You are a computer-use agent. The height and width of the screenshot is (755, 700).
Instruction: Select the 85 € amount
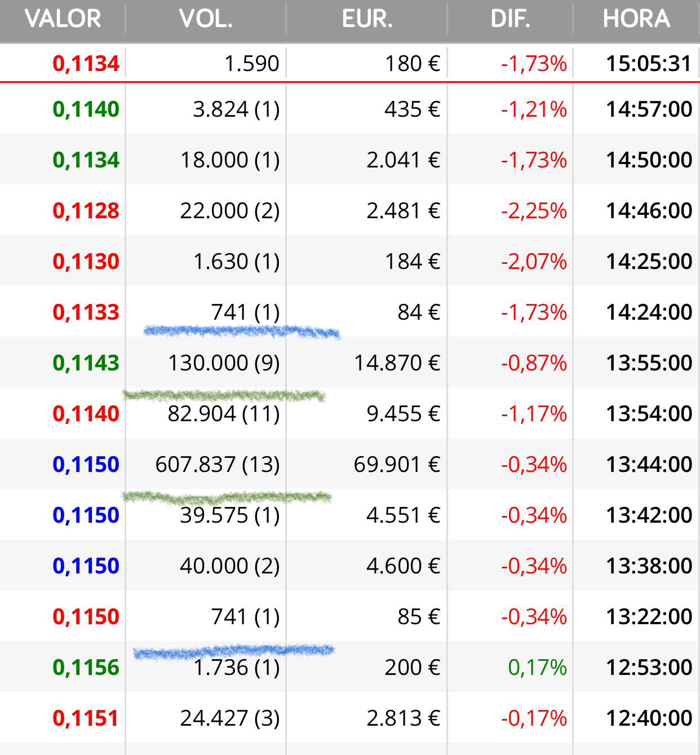point(418,616)
